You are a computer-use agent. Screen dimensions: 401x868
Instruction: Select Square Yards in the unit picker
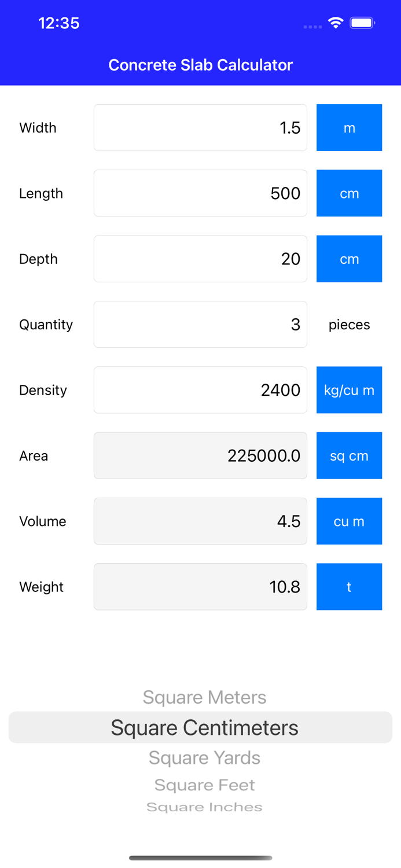tap(204, 757)
